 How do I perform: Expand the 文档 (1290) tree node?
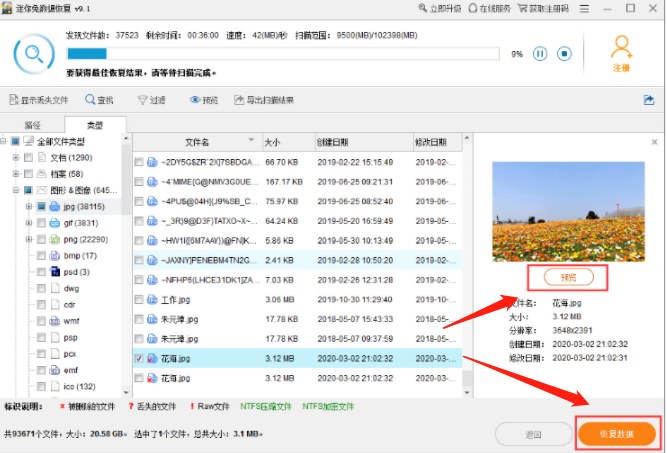coord(15,158)
